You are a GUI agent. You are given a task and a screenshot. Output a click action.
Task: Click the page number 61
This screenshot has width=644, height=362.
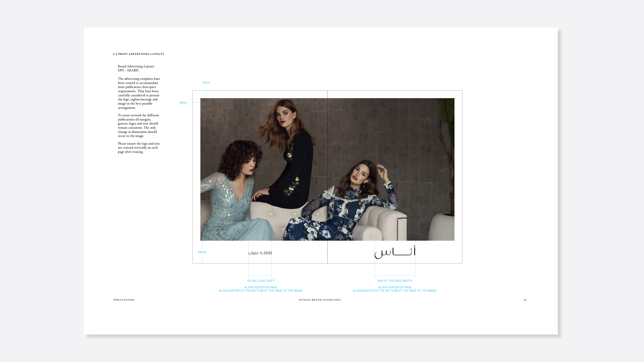coord(525,300)
